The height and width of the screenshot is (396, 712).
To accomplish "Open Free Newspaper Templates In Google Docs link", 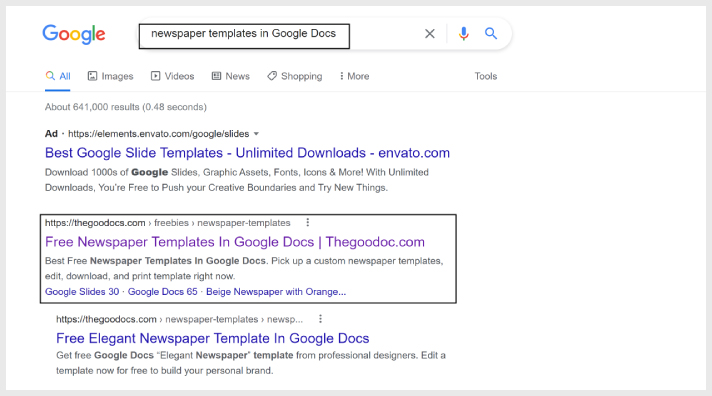I will tap(235, 242).
